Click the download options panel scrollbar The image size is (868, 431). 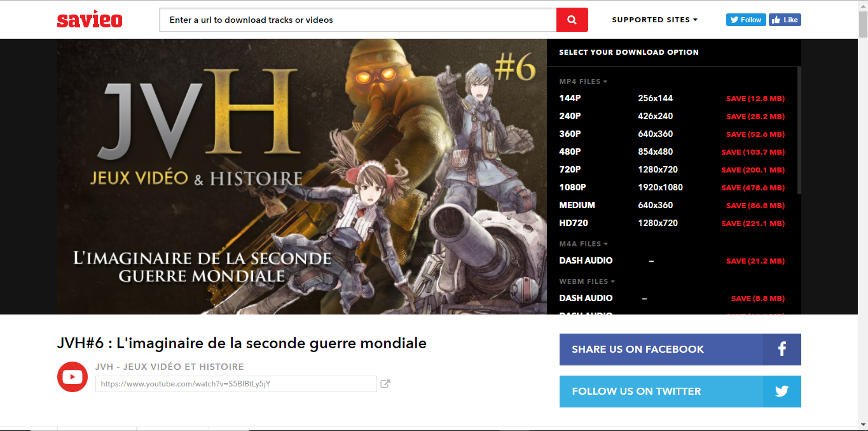click(x=799, y=131)
